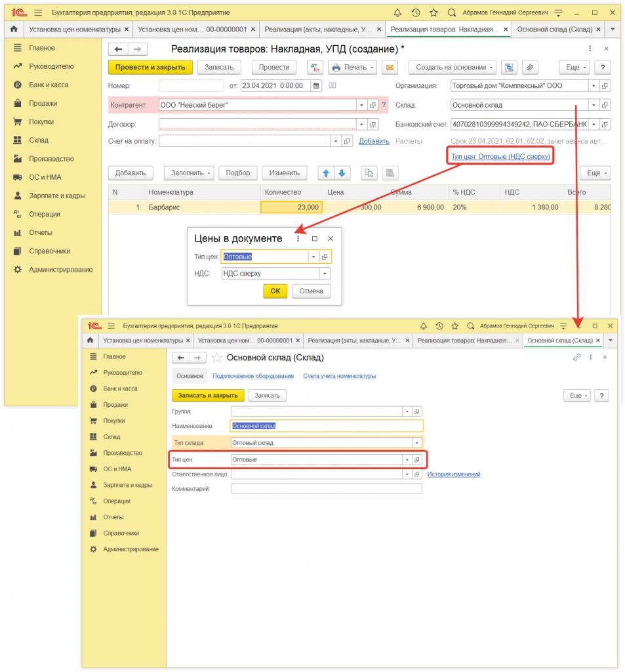Screen dimensions: 625x672
Task: Open the НДС dropdown in Цены в документе
Action: (325, 274)
